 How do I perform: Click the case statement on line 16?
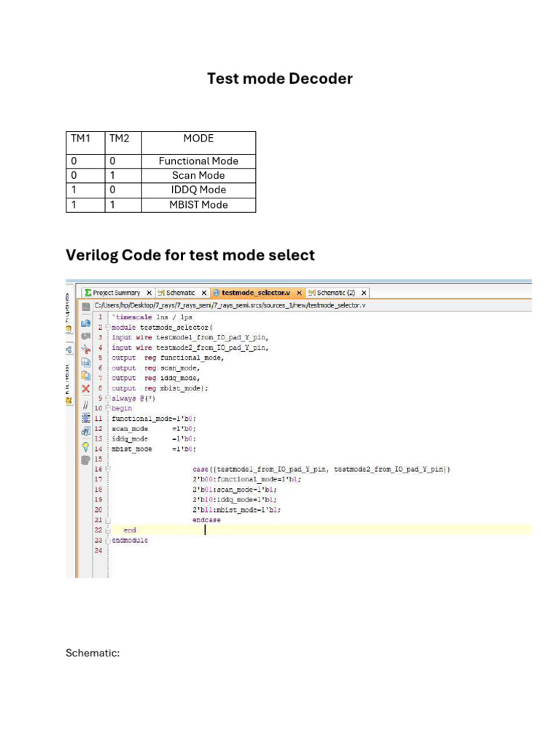pos(321,469)
